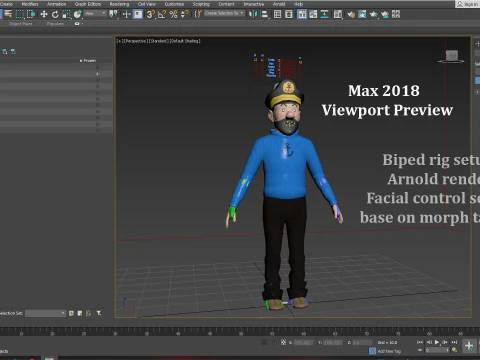Open the View reference coordinate dropdown
The width and height of the screenshot is (480, 360).
pos(95,13)
